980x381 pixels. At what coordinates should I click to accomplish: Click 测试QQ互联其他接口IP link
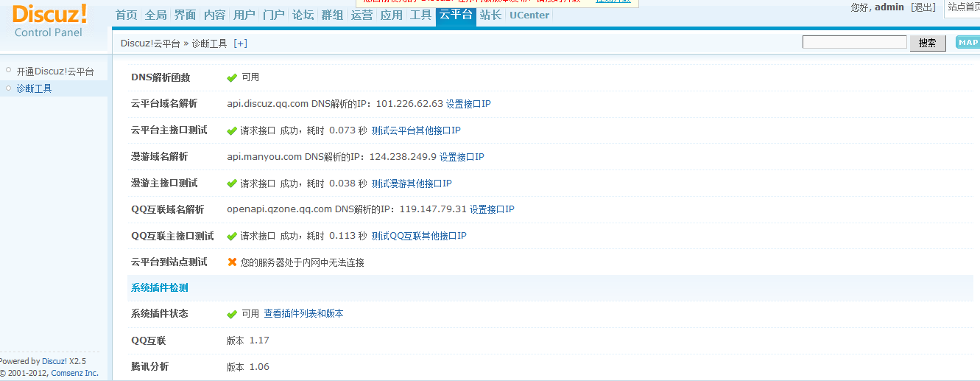pos(419,236)
